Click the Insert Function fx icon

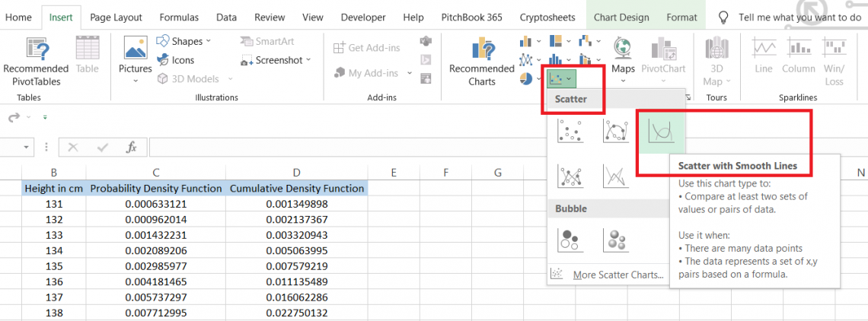131,147
